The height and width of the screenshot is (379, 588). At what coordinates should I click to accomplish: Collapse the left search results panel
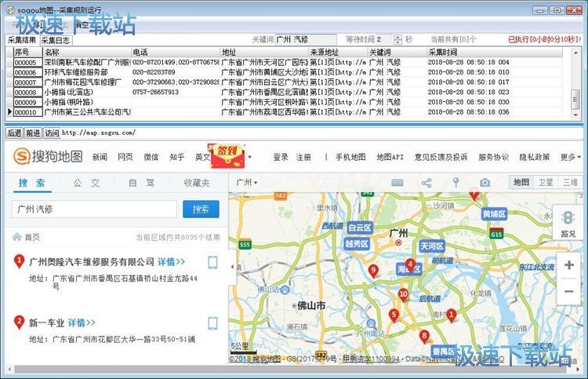click(x=232, y=267)
